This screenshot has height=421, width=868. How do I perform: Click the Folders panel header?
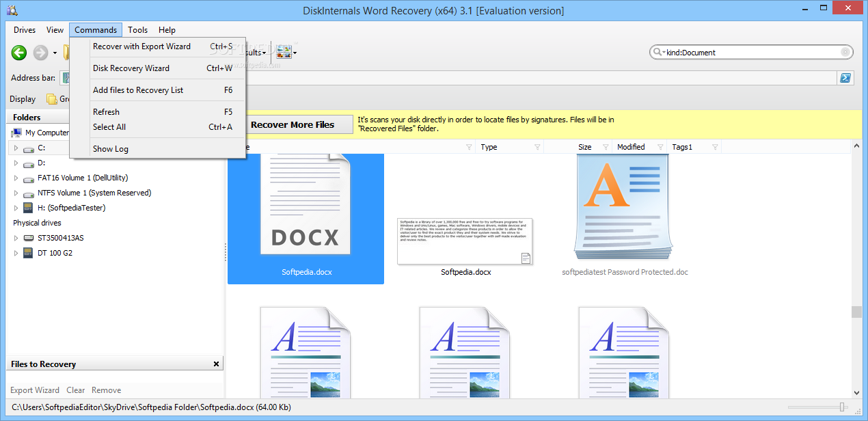coord(115,118)
